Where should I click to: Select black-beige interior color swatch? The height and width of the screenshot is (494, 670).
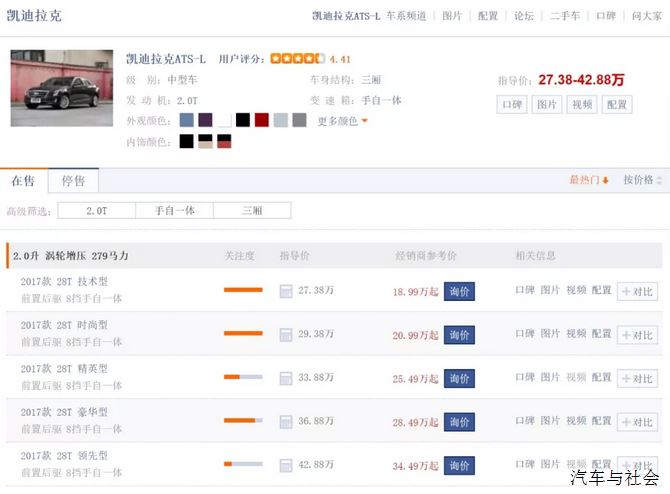205,141
